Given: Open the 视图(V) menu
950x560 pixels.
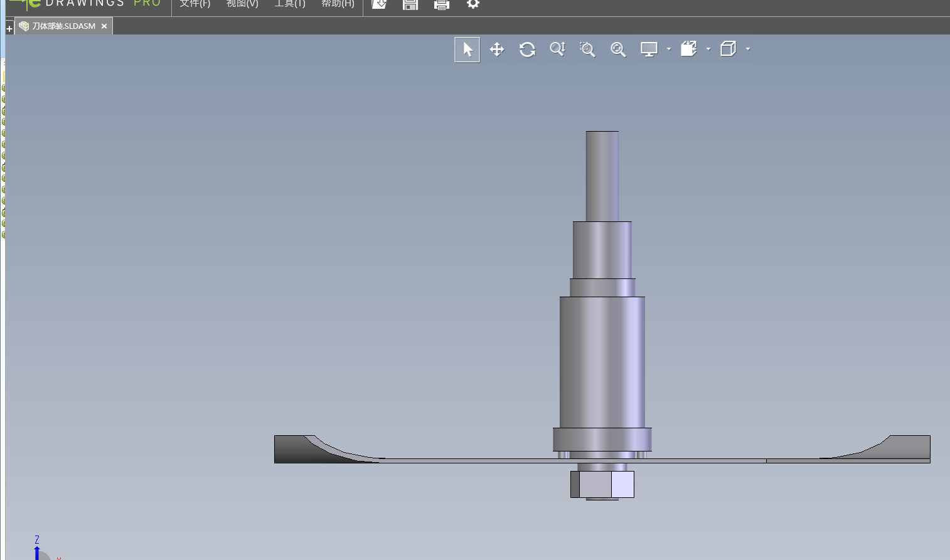Looking at the screenshot, I should tap(242, 4).
